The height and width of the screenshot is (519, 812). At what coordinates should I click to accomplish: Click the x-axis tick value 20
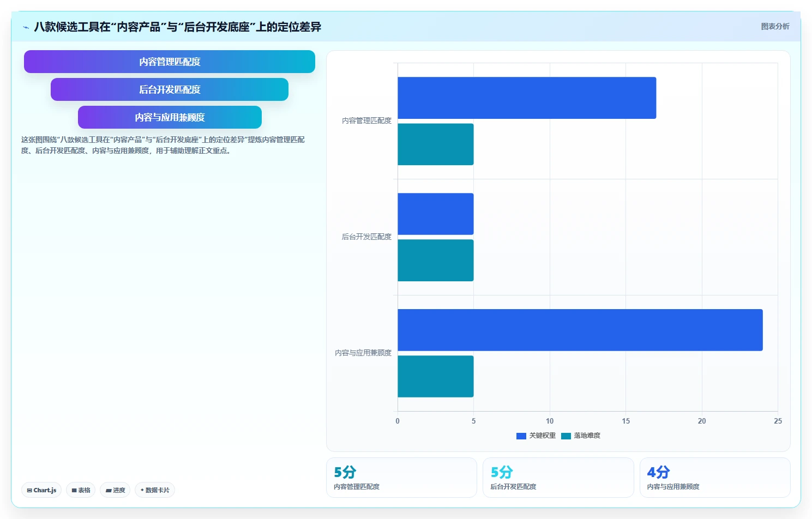coord(702,421)
